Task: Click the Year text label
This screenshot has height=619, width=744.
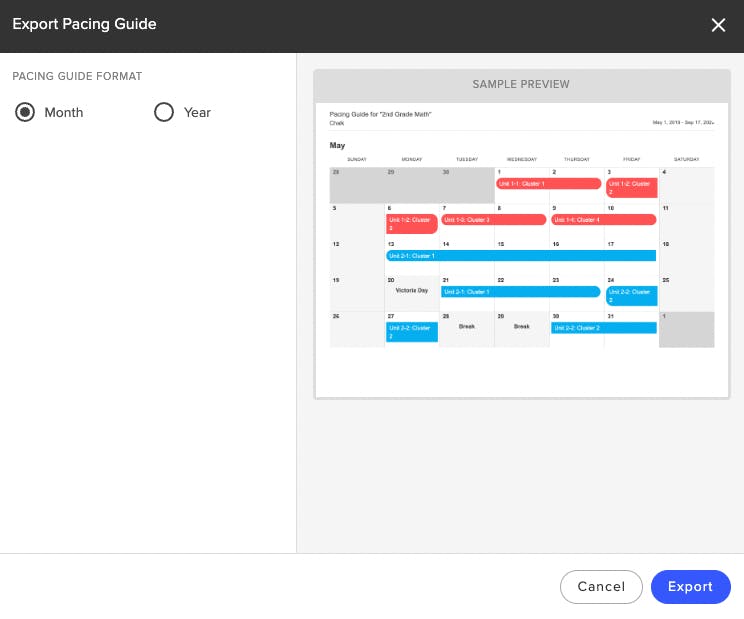Action: point(197,112)
